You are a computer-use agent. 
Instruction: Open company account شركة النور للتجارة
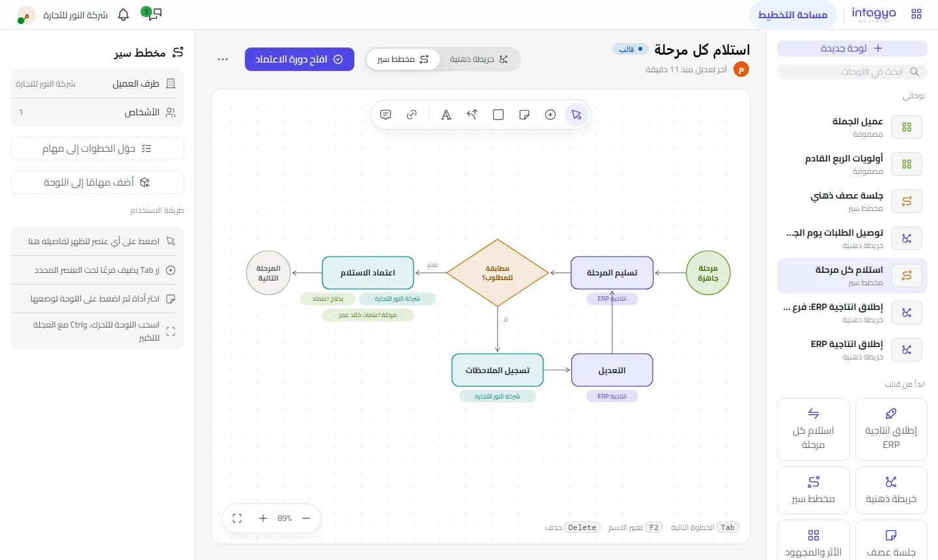point(64,14)
